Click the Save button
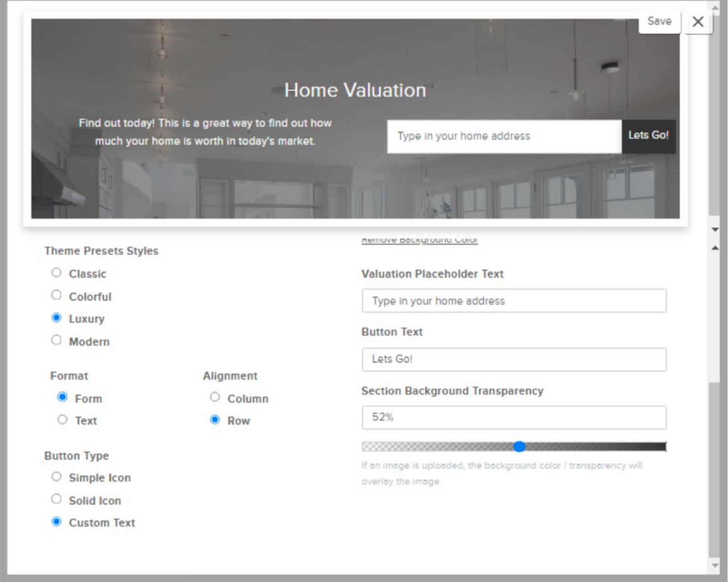Image resolution: width=728 pixels, height=582 pixels. [659, 21]
